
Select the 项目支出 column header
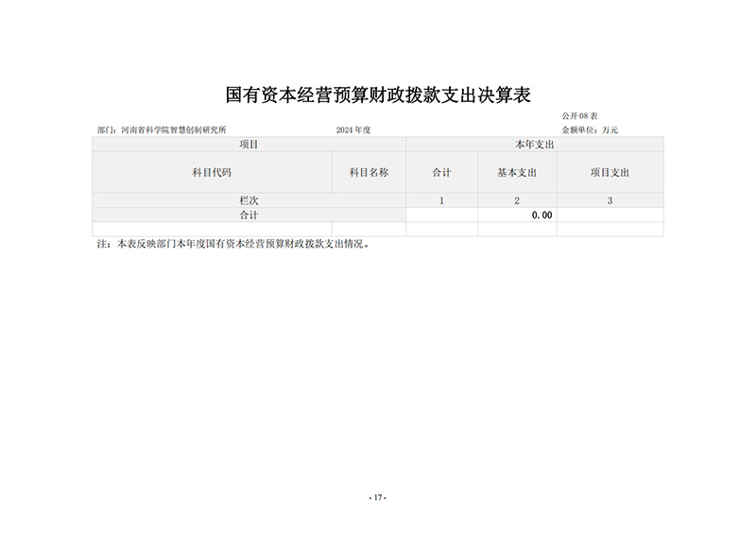click(610, 173)
